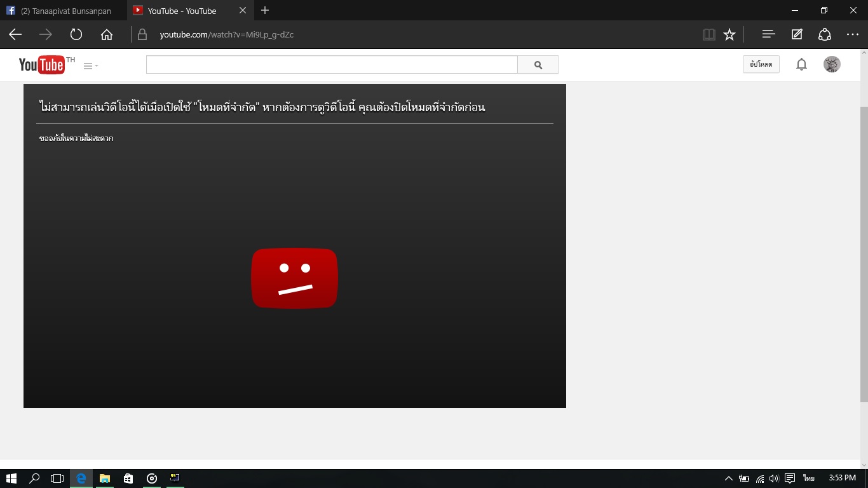Select the YouTube - YouTube tab
Image resolution: width=868 pixels, height=488 pixels.
point(183,11)
